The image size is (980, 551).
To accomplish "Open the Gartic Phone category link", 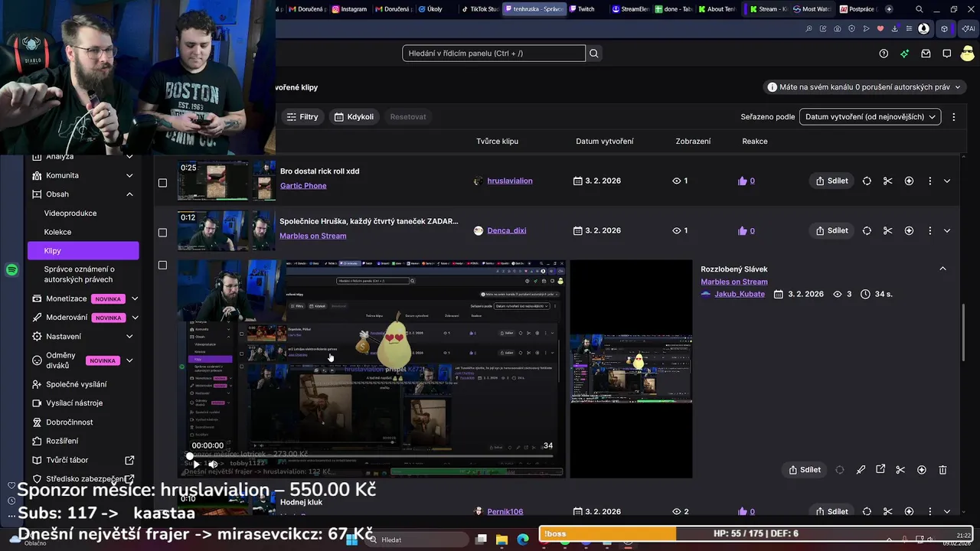I will (x=303, y=186).
